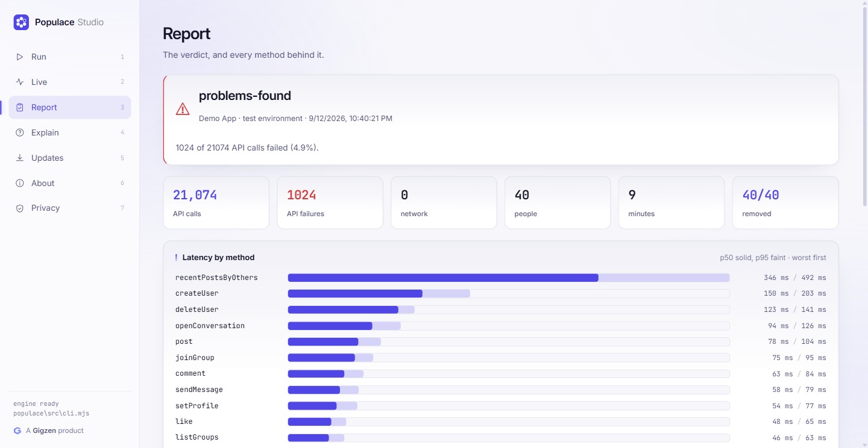Click the Report clipboard icon in sidebar

click(20, 107)
